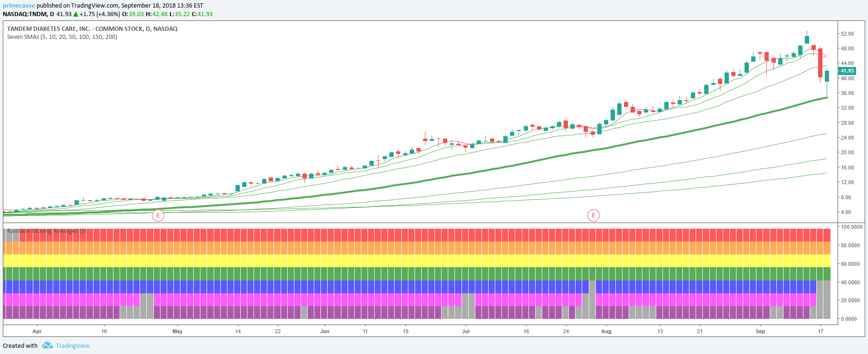Screen dimensions: 868x354
Task: Click the Tandem Diabetes Care chart title
Action: pos(92,29)
